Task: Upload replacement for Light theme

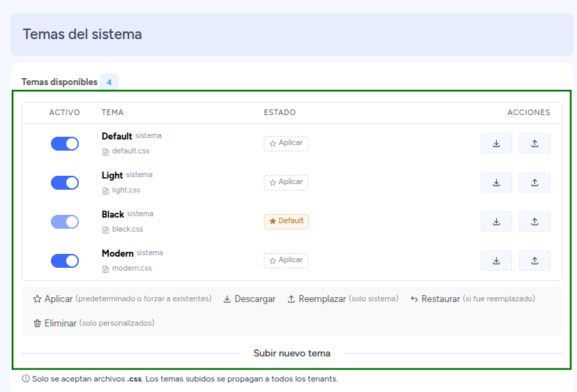Action: [534, 182]
